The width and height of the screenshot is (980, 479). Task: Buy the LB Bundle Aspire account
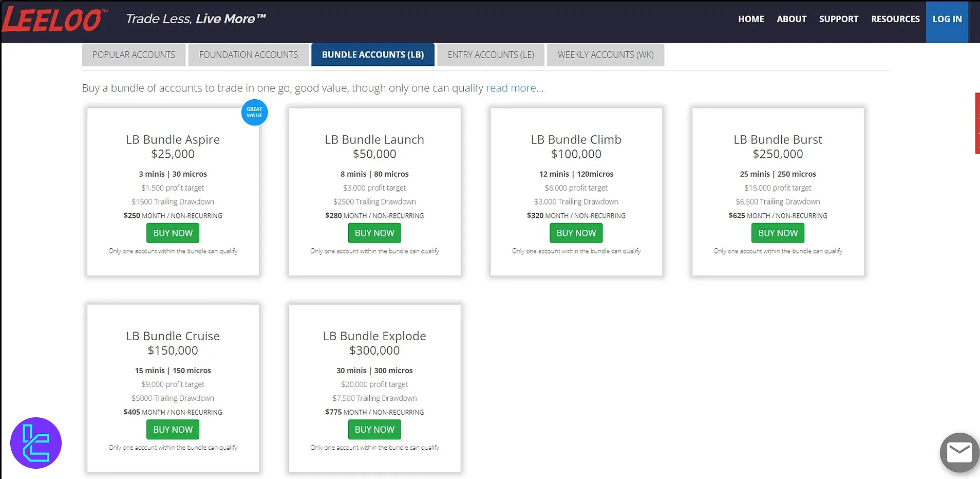pos(173,233)
